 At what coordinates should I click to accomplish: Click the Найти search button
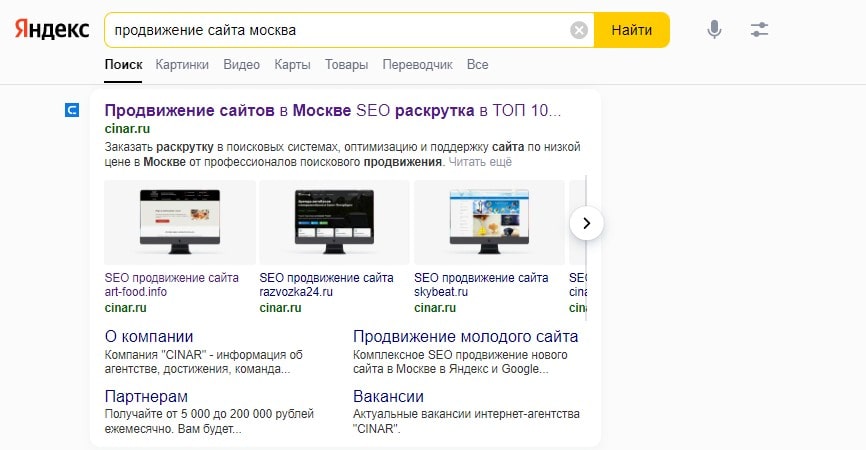click(631, 30)
